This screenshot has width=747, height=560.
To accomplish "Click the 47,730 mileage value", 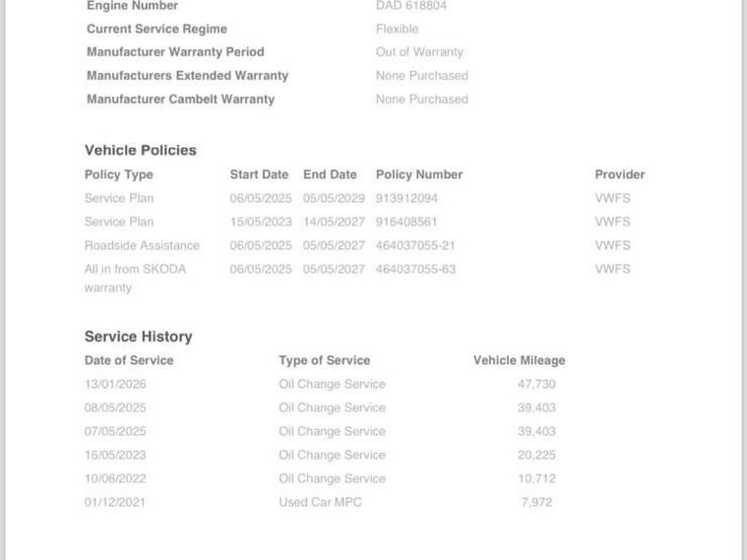I will [536, 384].
